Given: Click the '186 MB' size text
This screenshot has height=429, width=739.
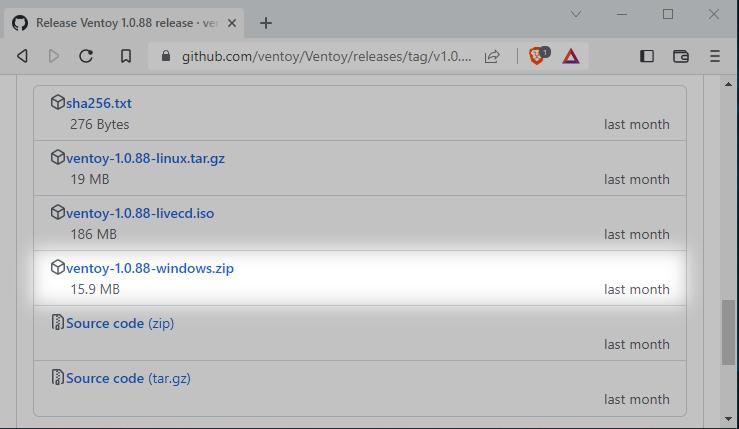Looking at the screenshot, I should (93, 234).
